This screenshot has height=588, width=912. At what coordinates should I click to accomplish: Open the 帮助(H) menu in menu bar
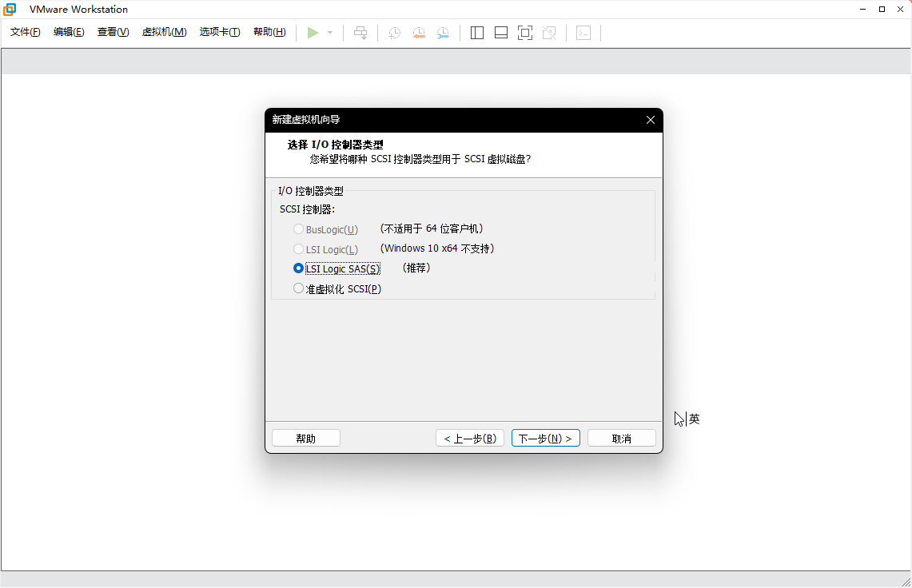269,32
